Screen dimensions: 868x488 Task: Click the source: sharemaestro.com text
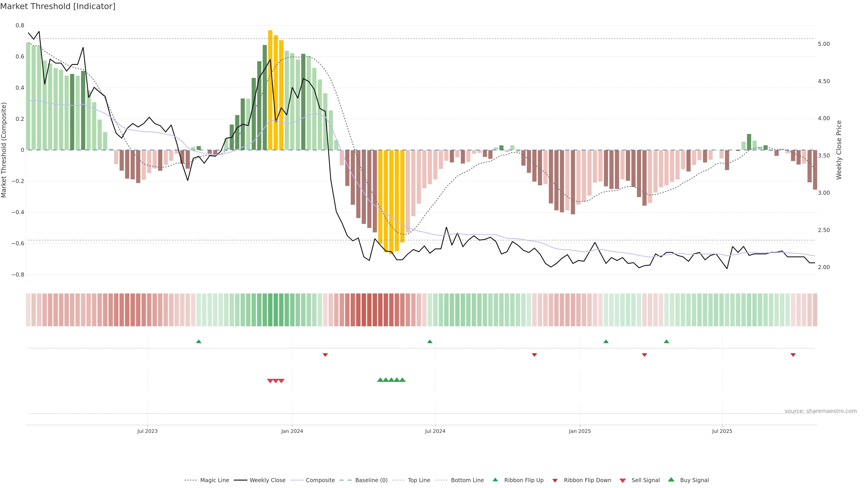click(821, 411)
